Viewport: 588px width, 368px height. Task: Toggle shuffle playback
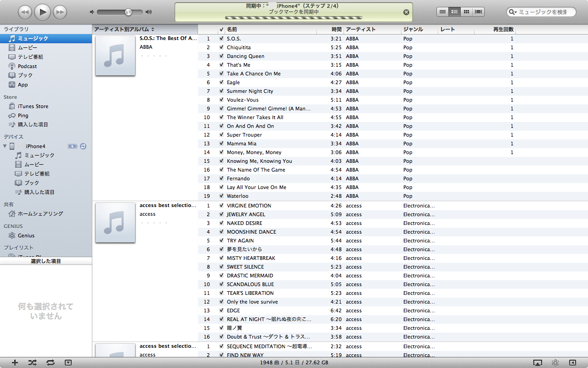tap(32, 362)
